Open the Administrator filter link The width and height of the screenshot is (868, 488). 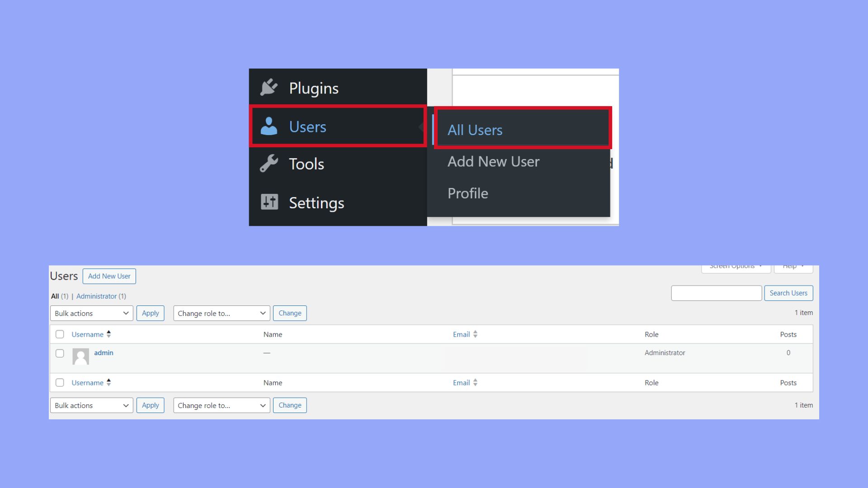[x=96, y=296]
